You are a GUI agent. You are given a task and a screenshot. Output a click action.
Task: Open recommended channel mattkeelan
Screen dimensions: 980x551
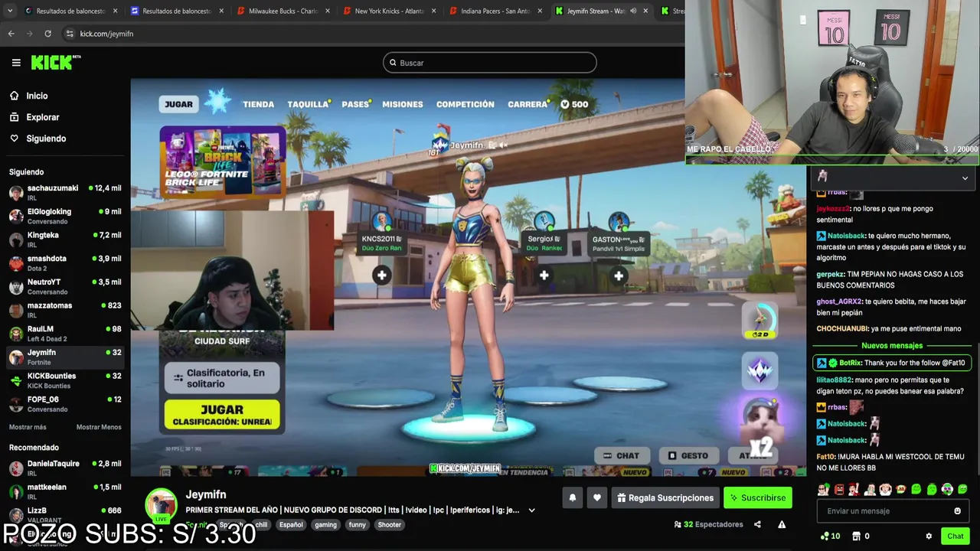pyautogui.click(x=65, y=491)
